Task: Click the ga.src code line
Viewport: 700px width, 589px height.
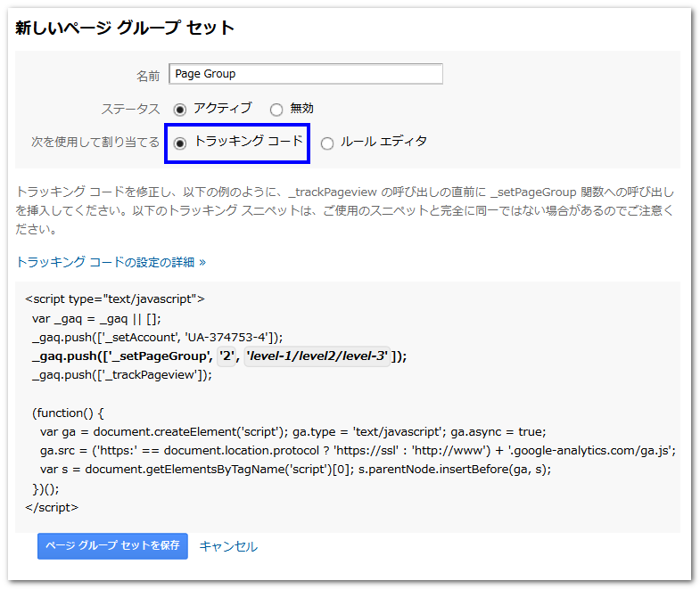Action: pyautogui.click(x=357, y=450)
